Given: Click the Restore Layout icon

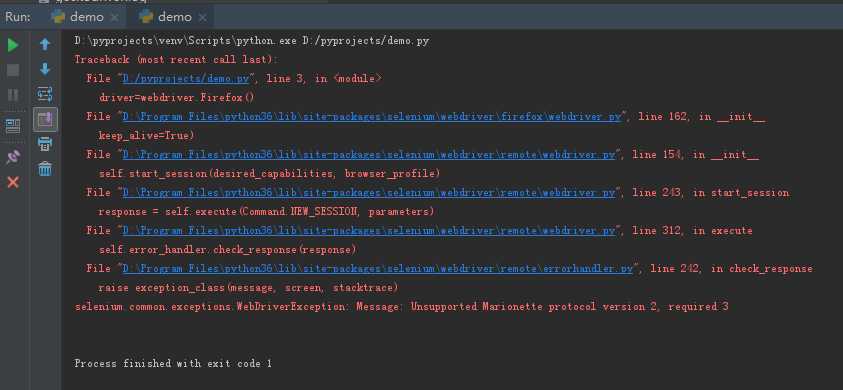Looking at the screenshot, I should [x=13, y=126].
